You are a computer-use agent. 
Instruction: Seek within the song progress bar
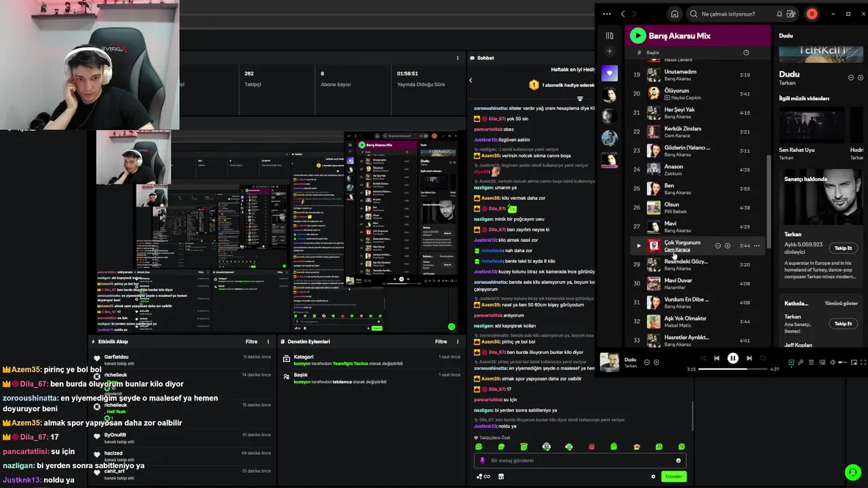point(733,369)
